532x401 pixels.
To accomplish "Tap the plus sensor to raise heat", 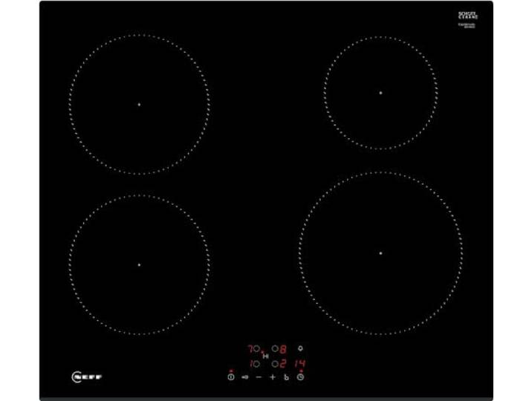I will (273, 377).
